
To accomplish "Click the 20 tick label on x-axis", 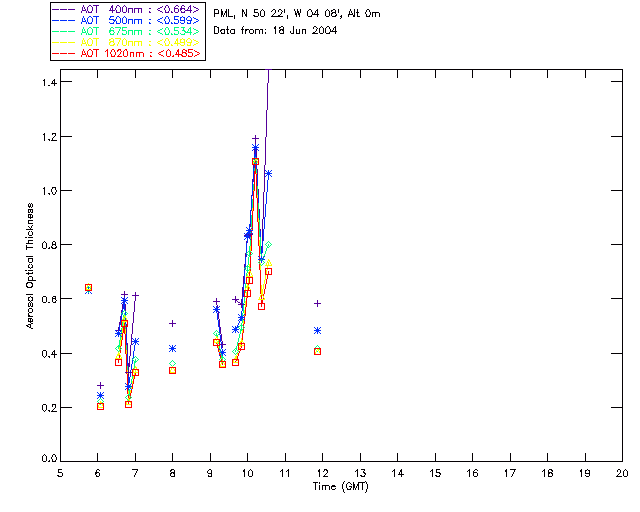I will [x=621, y=473].
